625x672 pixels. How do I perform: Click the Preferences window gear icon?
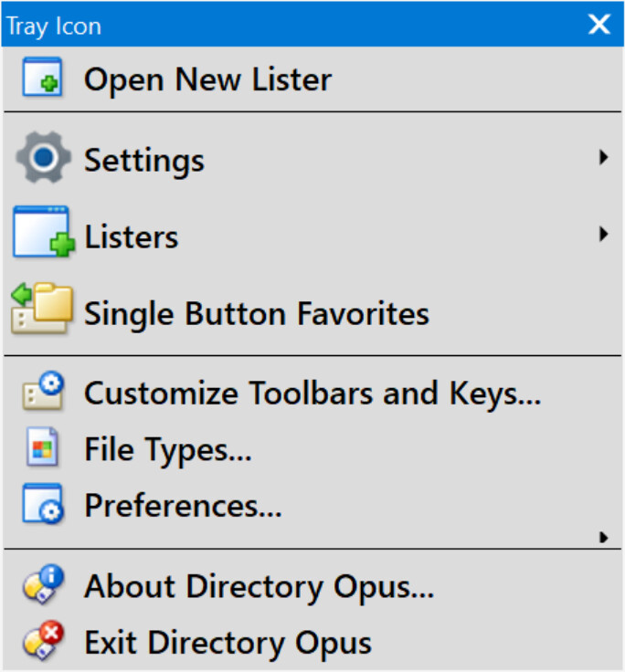pyautogui.click(x=42, y=504)
